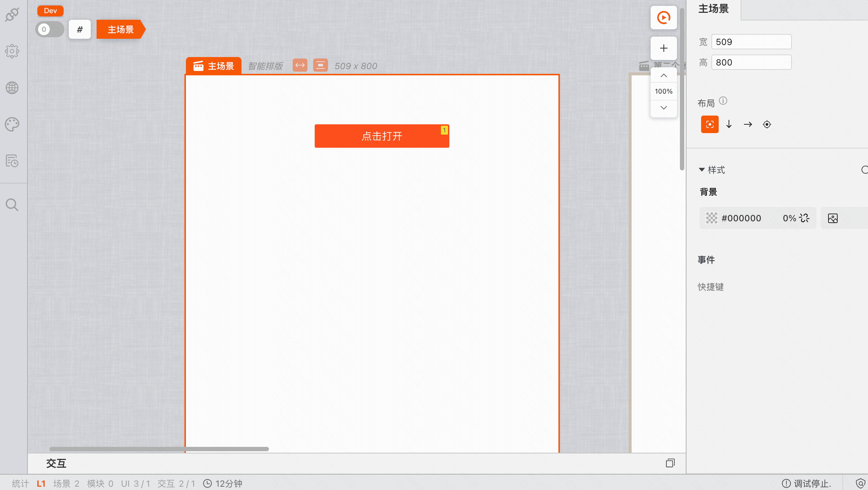
Task: Select the downward arrow layout option under 布局
Action: pyautogui.click(x=729, y=124)
